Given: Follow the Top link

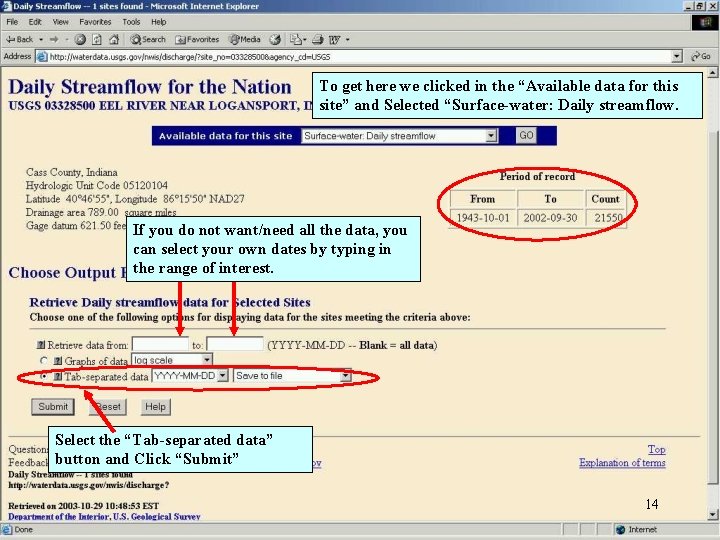Looking at the screenshot, I should (657, 449).
